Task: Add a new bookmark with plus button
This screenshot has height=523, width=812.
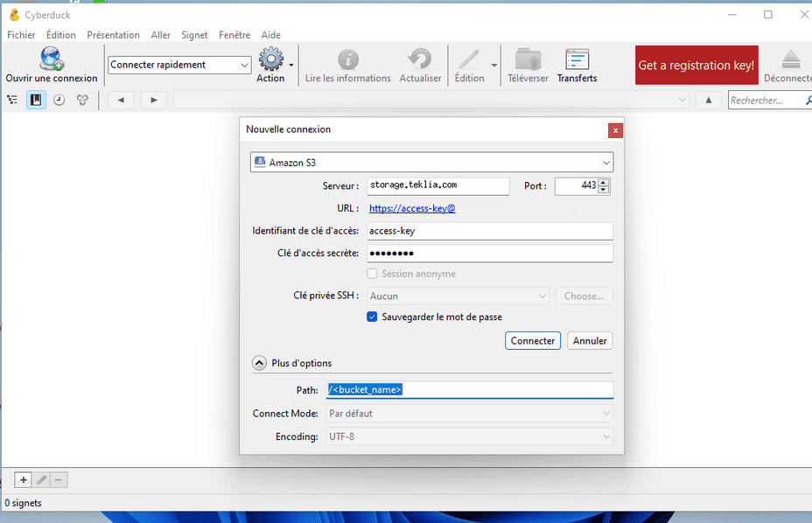Action: 24,480
